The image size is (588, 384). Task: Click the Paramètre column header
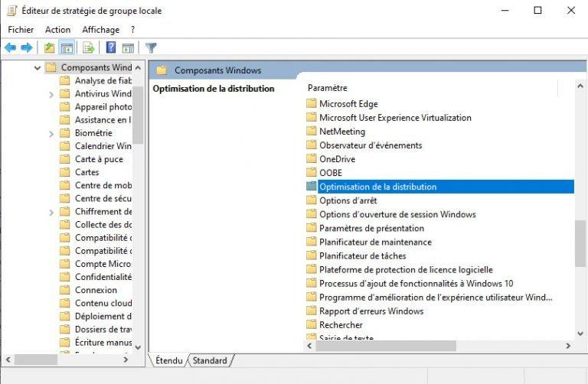[x=327, y=88]
